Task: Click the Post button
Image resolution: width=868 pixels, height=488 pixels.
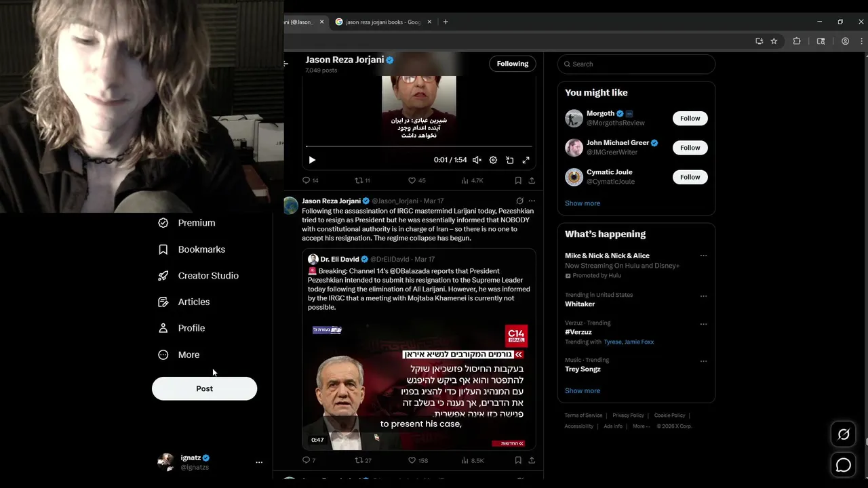Action: click(204, 388)
